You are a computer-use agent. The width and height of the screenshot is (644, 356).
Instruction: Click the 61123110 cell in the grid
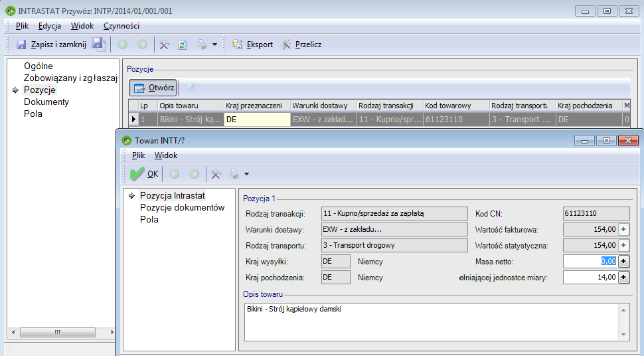pos(456,120)
